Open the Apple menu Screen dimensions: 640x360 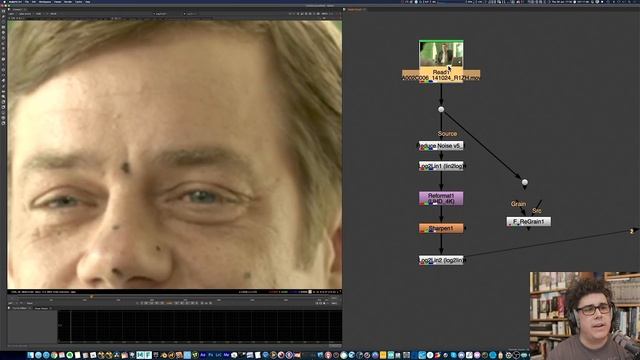3,2
